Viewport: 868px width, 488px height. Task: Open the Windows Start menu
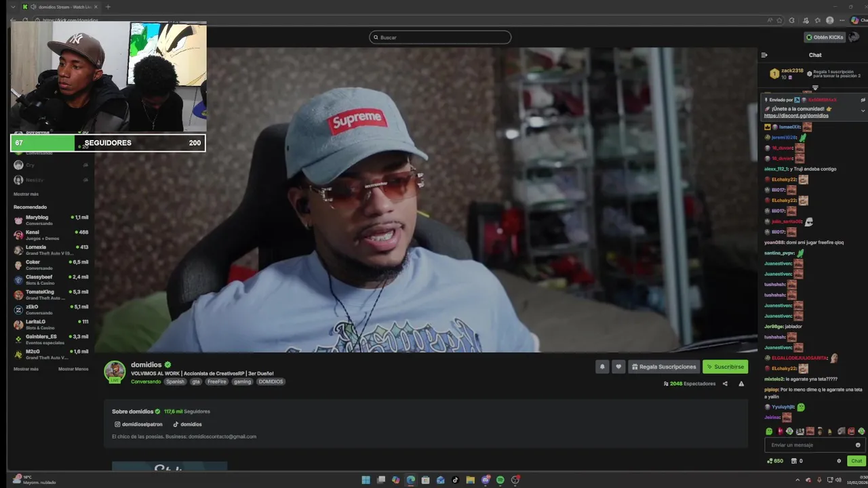tap(366, 480)
